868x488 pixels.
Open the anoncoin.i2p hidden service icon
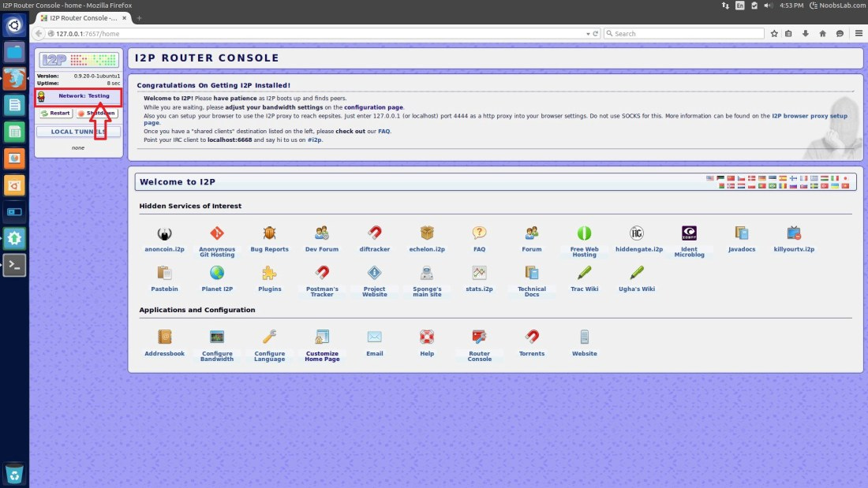164,233
